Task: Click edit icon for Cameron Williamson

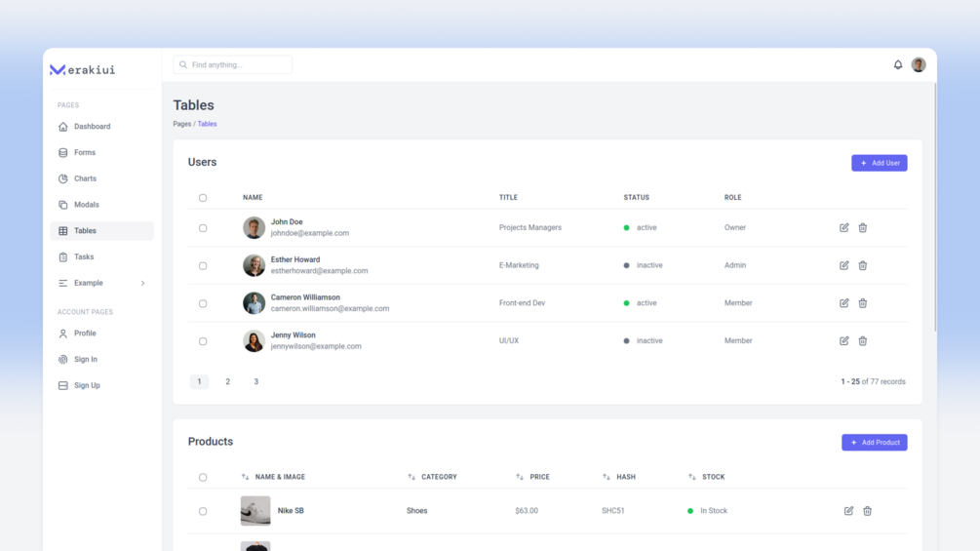Action: pyautogui.click(x=843, y=303)
